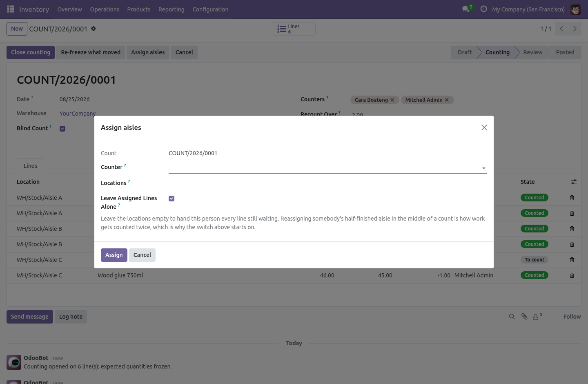Open the Reporting menu
The width and height of the screenshot is (588, 384).
171,9
